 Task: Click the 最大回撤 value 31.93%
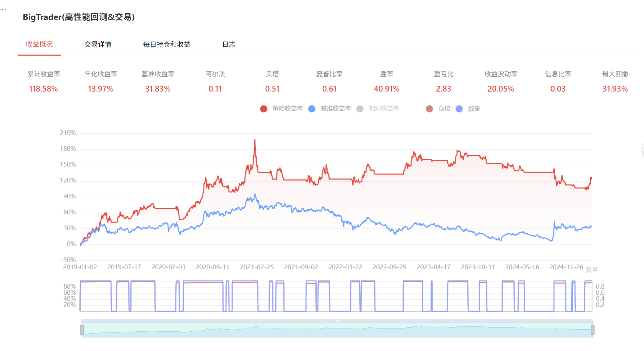click(615, 89)
